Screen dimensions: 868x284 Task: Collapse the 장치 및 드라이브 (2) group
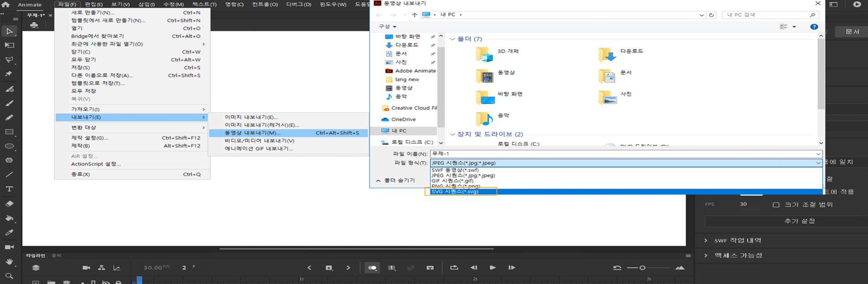click(453, 135)
